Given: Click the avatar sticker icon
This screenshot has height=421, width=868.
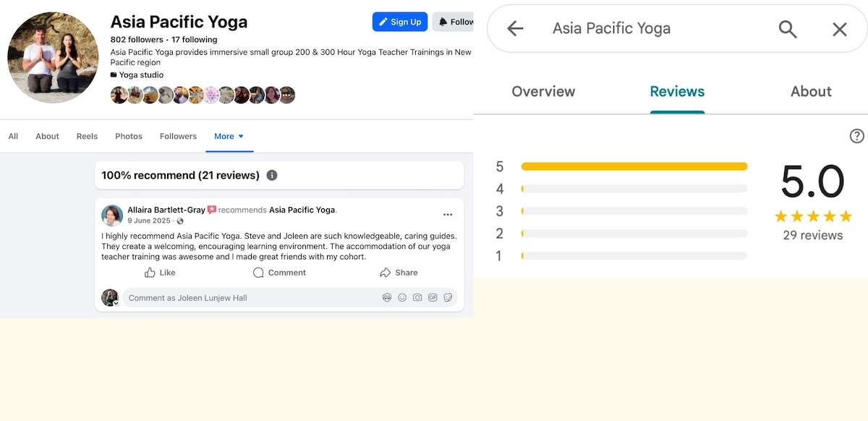Looking at the screenshot, I should click(387, 297).
